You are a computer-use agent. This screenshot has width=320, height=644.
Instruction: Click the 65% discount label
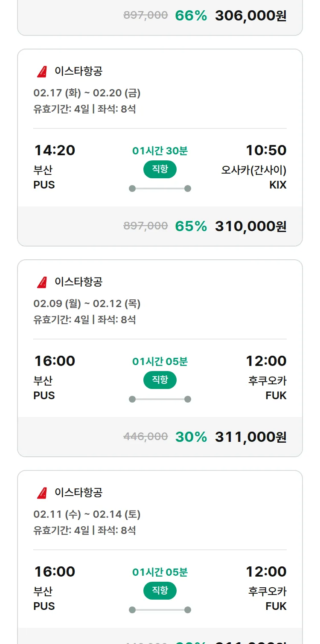click(191, 226)
